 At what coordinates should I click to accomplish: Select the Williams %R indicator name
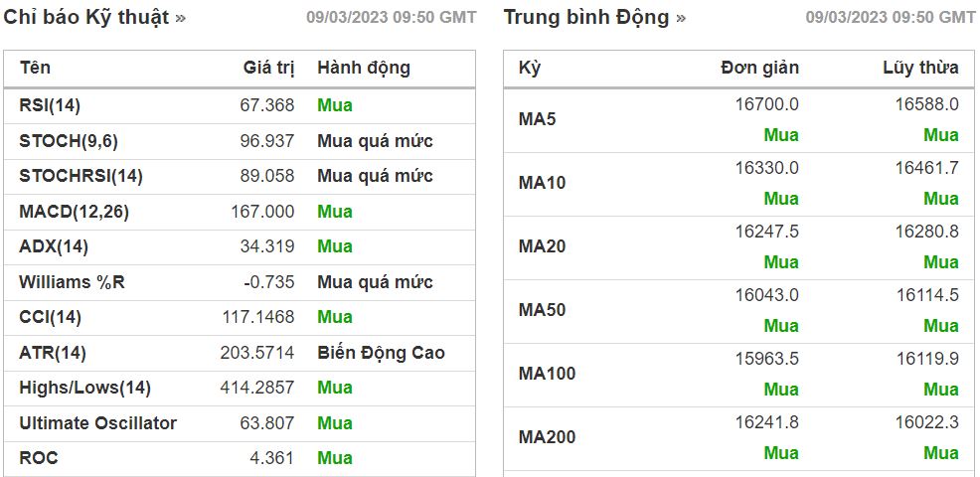click(72, 282)
